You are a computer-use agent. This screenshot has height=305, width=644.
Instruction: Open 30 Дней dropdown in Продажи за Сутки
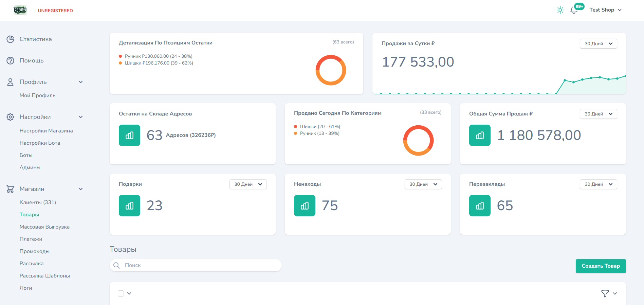click(x=598, y=44)
